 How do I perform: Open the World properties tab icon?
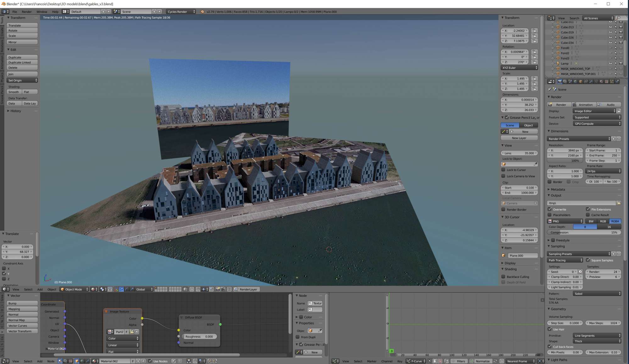tap(575, 81)
